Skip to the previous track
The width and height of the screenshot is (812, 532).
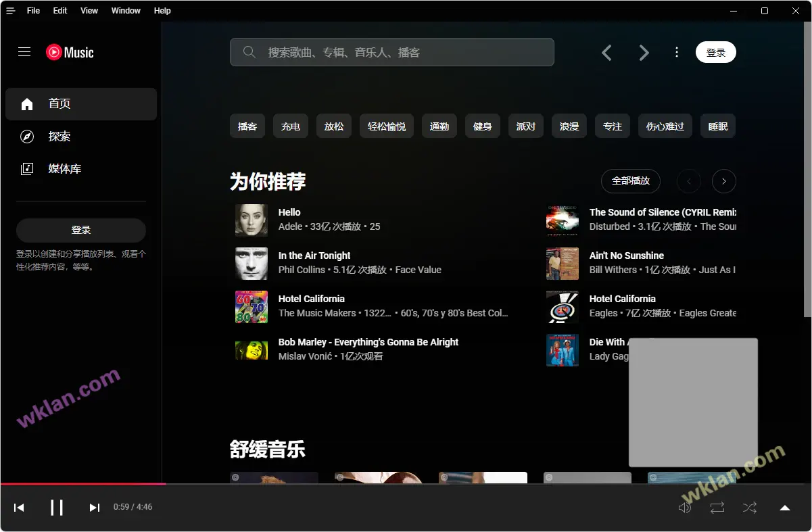tap(19, 508)
